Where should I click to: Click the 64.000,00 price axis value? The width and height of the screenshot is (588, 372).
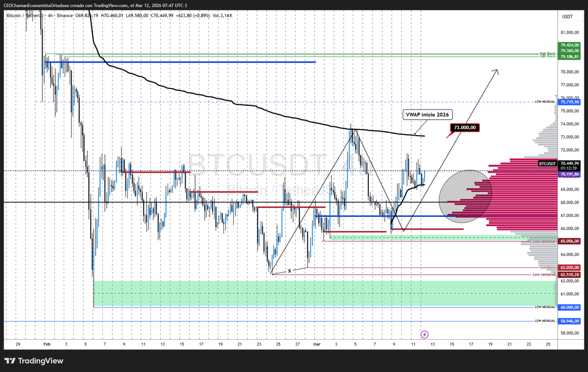tap(570, 255)
